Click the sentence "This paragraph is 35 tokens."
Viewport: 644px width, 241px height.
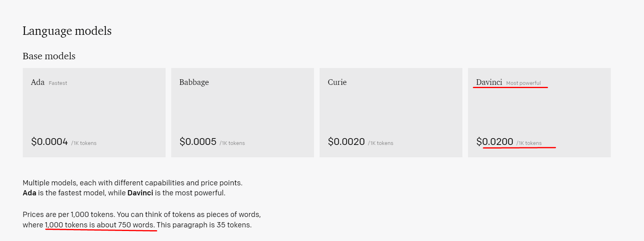pos(204,225)
